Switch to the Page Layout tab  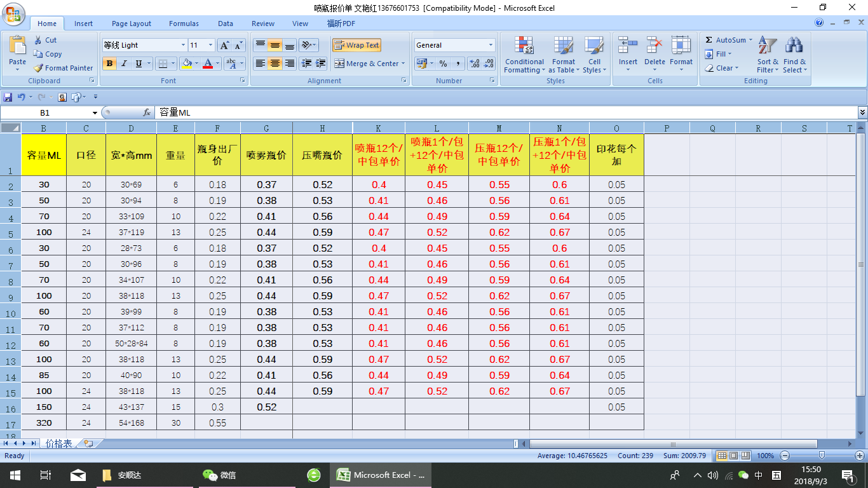click(x=132, y=24)
